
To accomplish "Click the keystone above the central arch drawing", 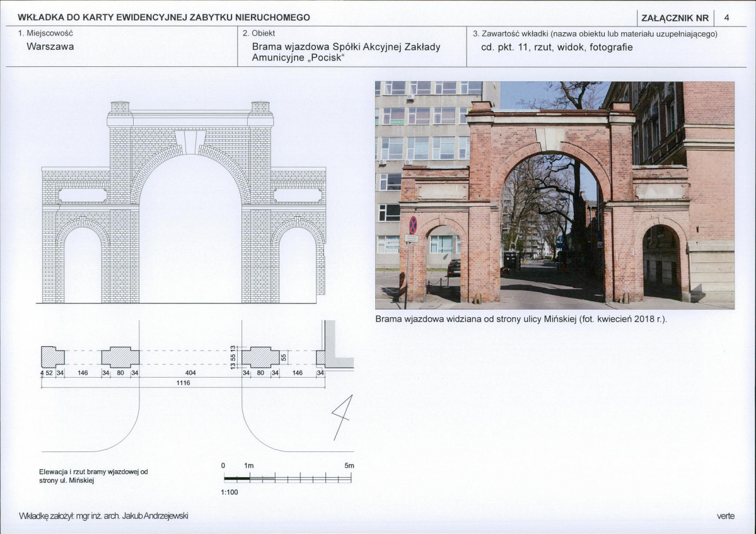I will tap(190, 142).
